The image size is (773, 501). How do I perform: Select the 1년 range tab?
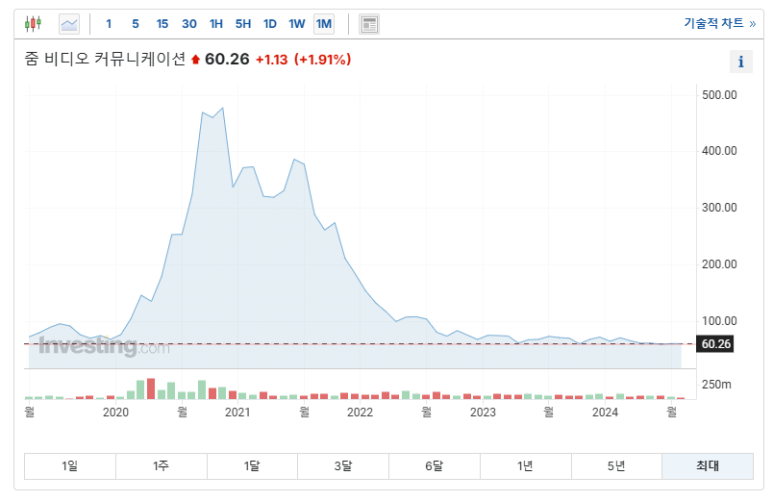click(526, 466)
